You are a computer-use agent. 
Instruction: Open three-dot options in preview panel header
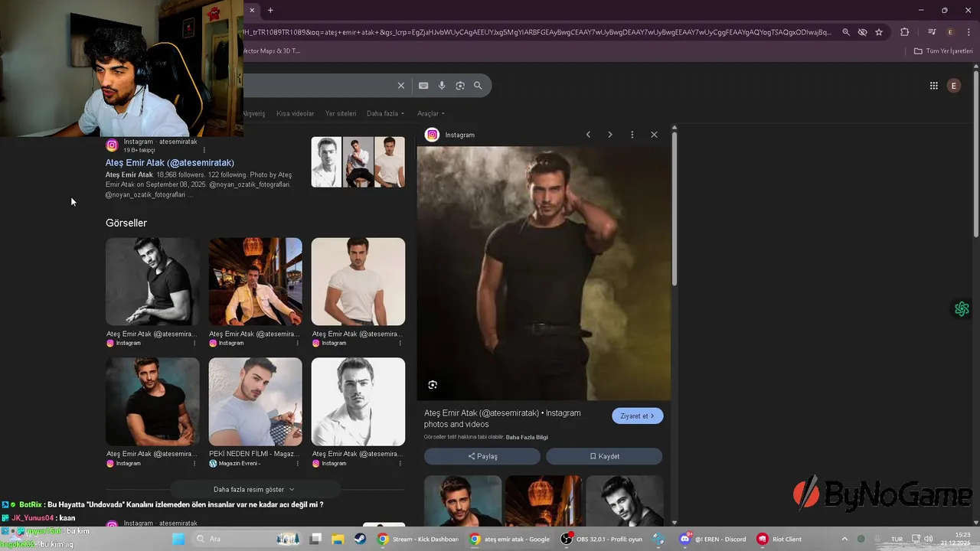click(x=632, y=135)
